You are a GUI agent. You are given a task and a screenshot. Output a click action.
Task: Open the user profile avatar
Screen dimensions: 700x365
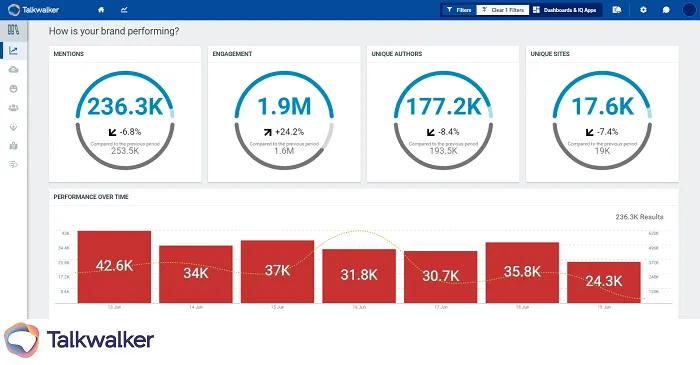tap(689, 9)
